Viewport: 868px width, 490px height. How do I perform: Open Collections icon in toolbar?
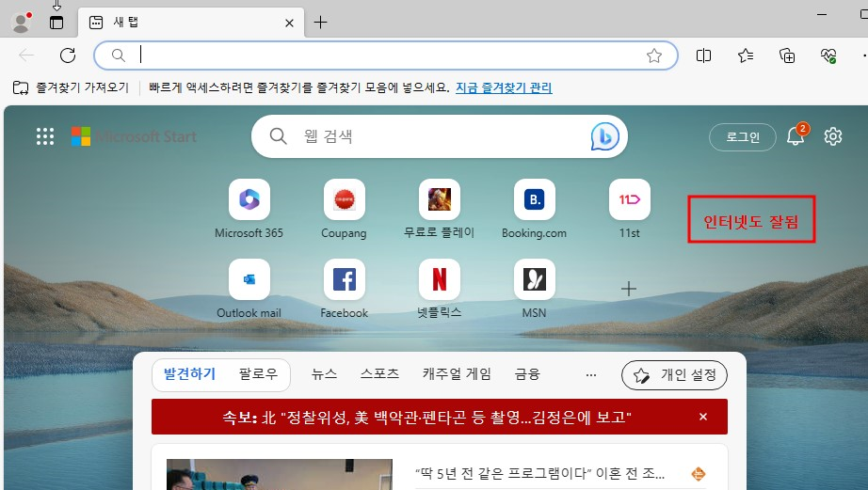point(787,55)
